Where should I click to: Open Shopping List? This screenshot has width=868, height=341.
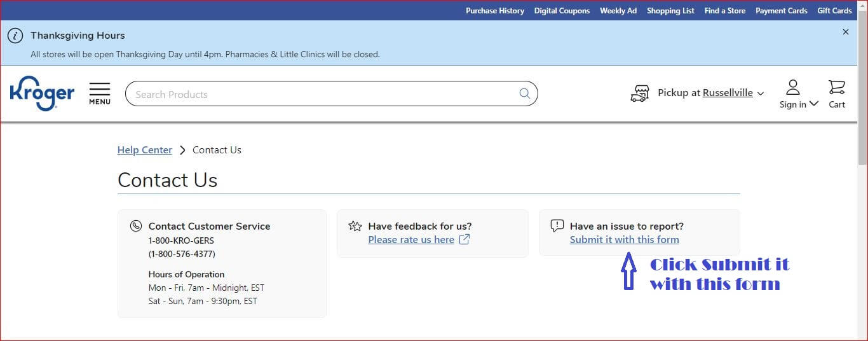pyautogui.click(x=670, y=11)
